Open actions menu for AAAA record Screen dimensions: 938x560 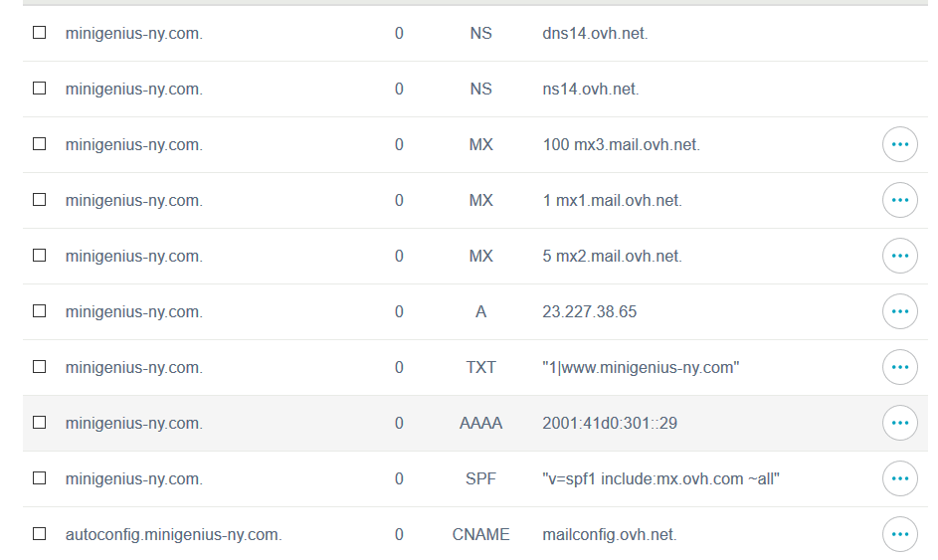click(899, 423)
